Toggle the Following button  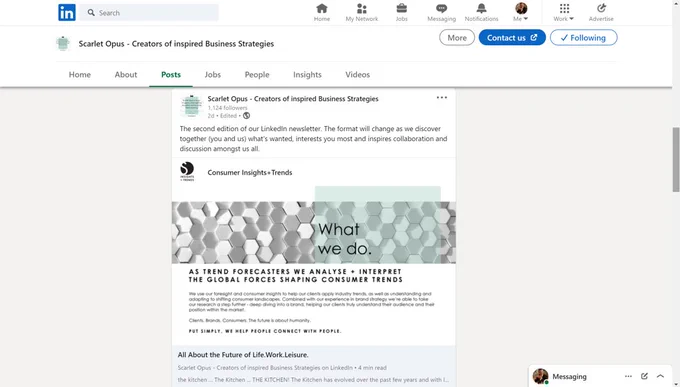pos(584,38)
